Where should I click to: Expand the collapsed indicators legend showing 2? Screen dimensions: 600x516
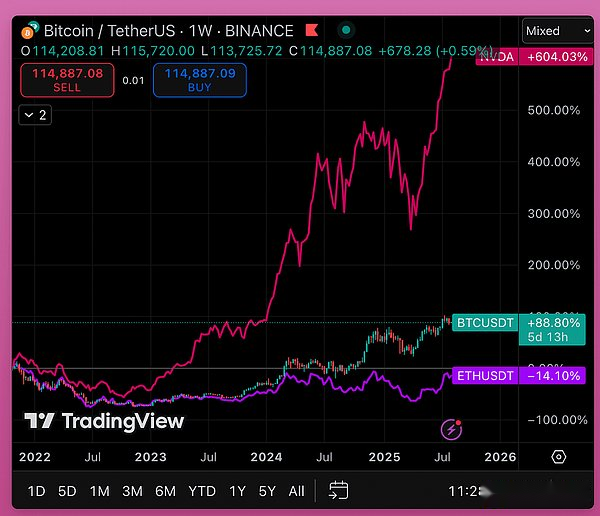[x=35, y=115]
